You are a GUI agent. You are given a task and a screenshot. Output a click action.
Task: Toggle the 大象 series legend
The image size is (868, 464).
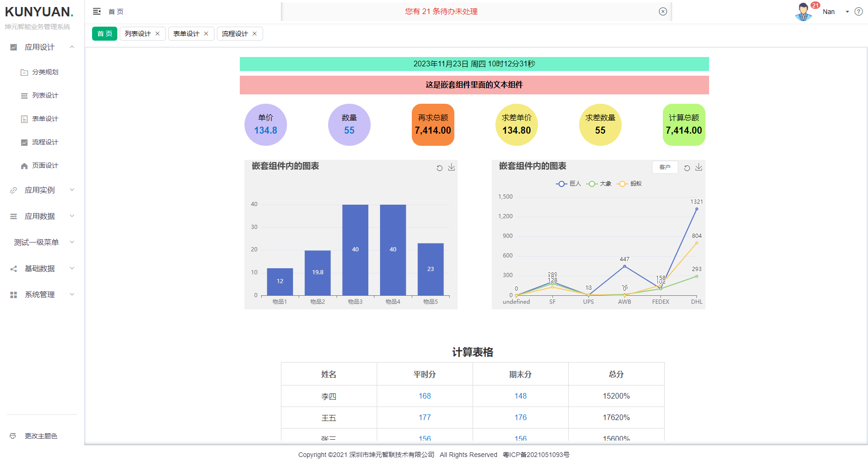[599, 184]
